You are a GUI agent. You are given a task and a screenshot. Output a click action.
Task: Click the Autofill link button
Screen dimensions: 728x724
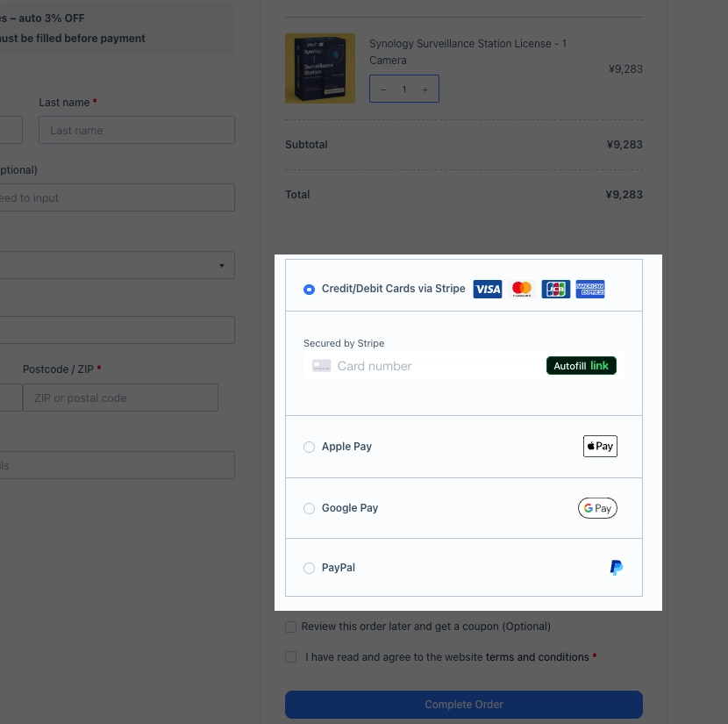[x=582, y=366]
